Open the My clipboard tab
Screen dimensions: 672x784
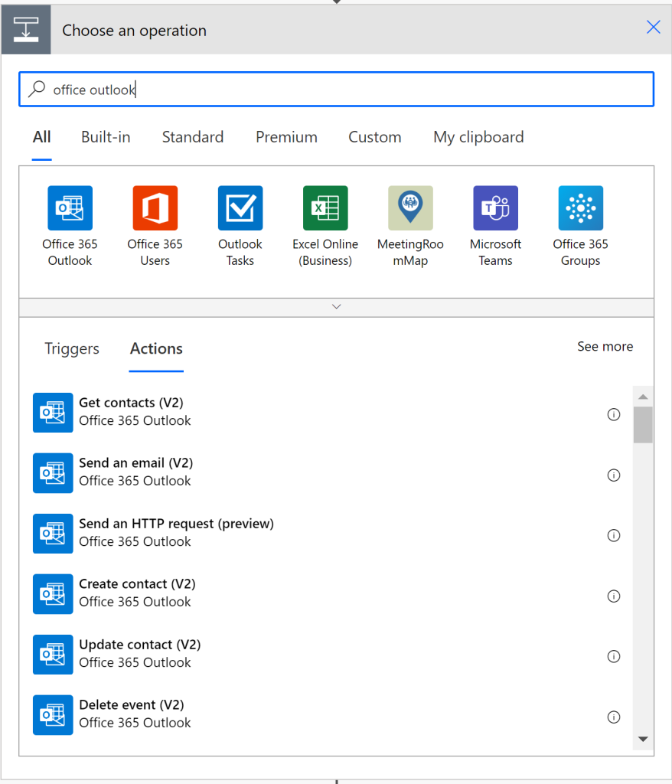point(478,137)
